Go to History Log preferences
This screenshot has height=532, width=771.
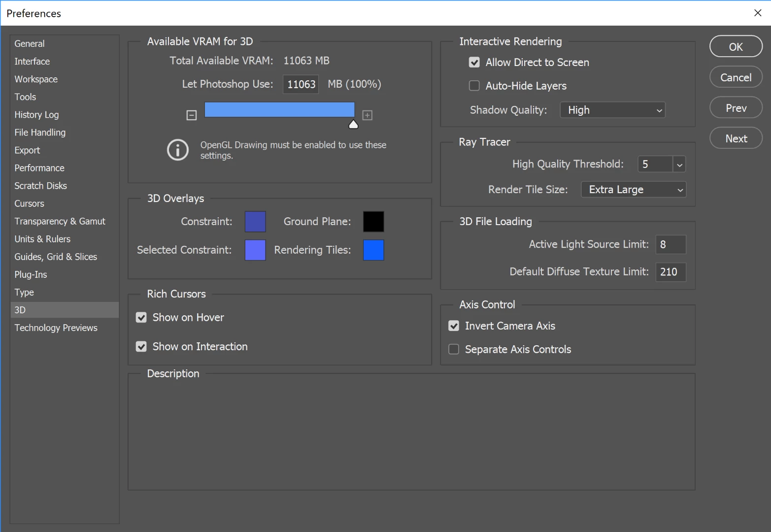pos(65,115)
